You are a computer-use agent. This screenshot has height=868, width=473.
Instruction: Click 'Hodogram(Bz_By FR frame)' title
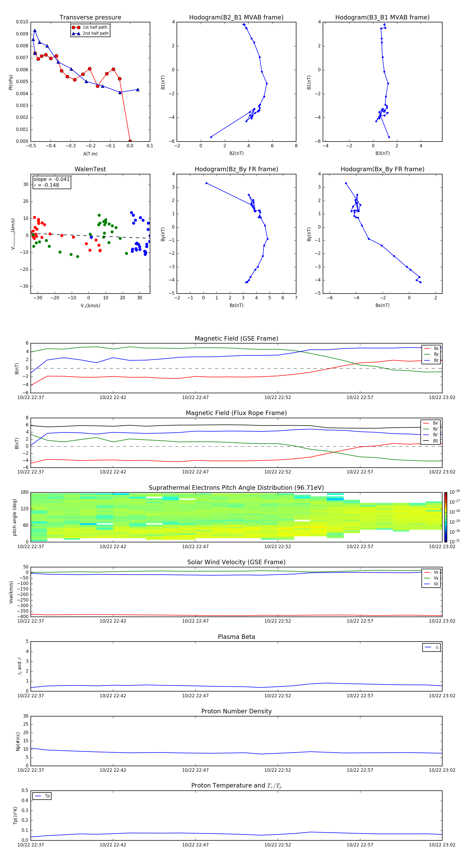tap(236, 169)
